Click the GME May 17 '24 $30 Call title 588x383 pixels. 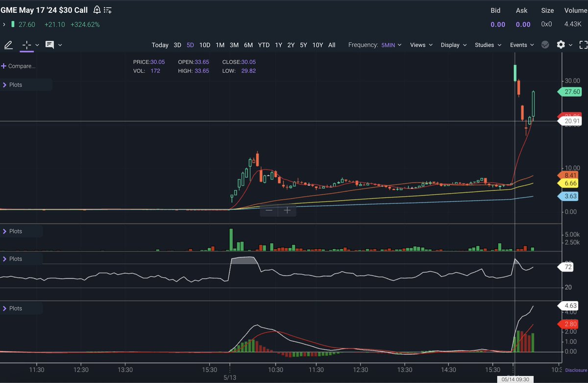click(x=44, y=10)
